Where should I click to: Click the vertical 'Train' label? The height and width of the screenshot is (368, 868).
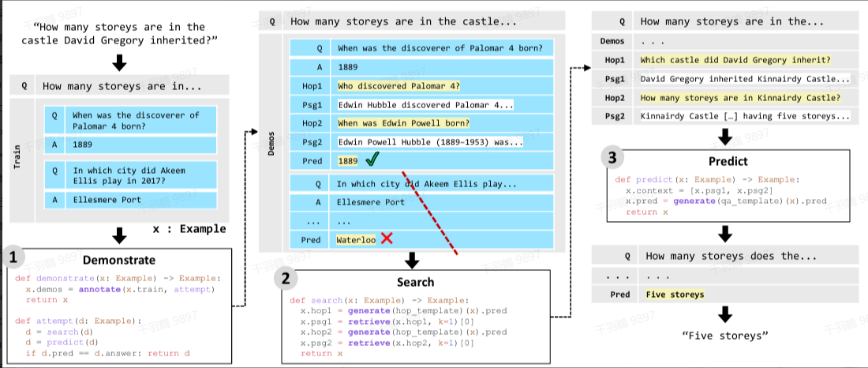[x=17, y=157]
